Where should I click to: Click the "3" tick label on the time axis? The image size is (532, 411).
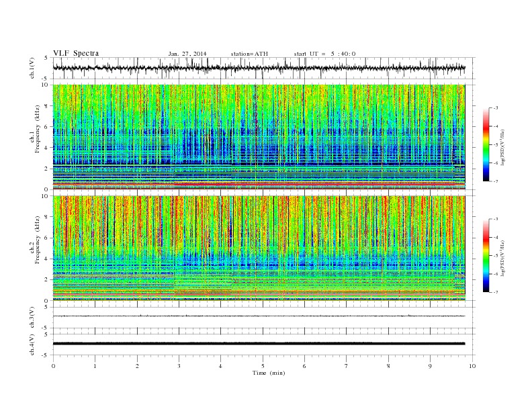point(179,366)
